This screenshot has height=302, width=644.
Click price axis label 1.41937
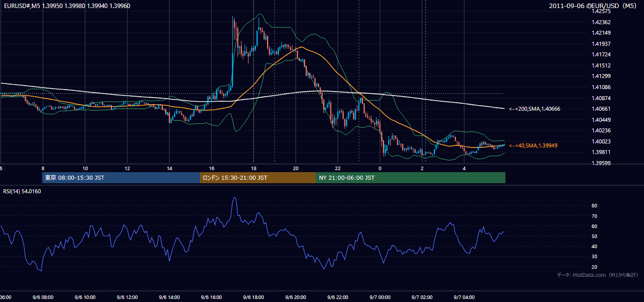[601, 44]
